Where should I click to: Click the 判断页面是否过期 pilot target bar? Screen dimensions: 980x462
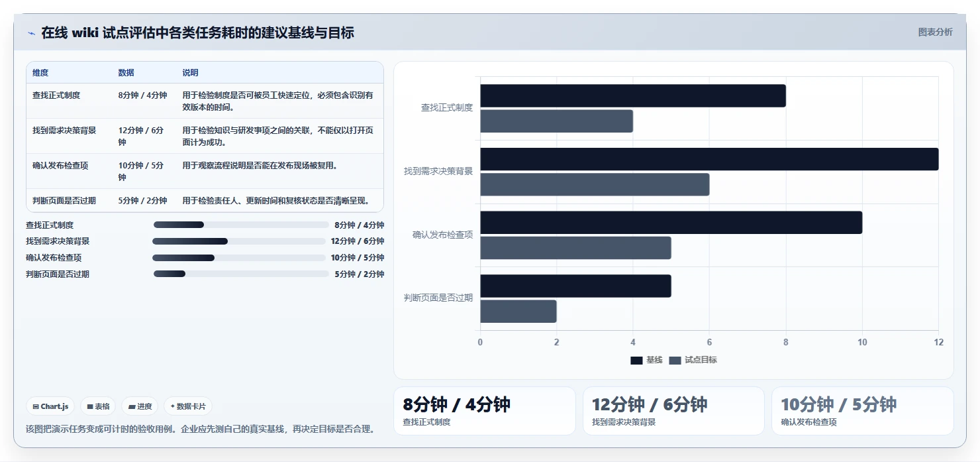click(x=518, y=312)
